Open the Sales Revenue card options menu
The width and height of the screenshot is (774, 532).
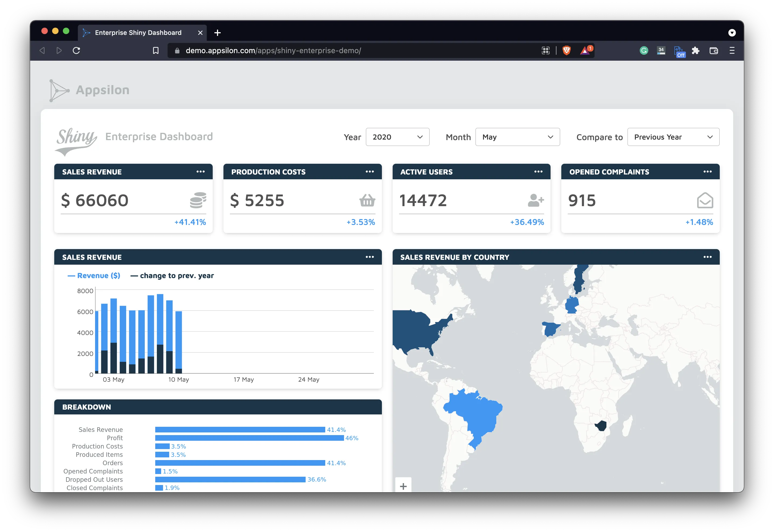coord(200,172)
